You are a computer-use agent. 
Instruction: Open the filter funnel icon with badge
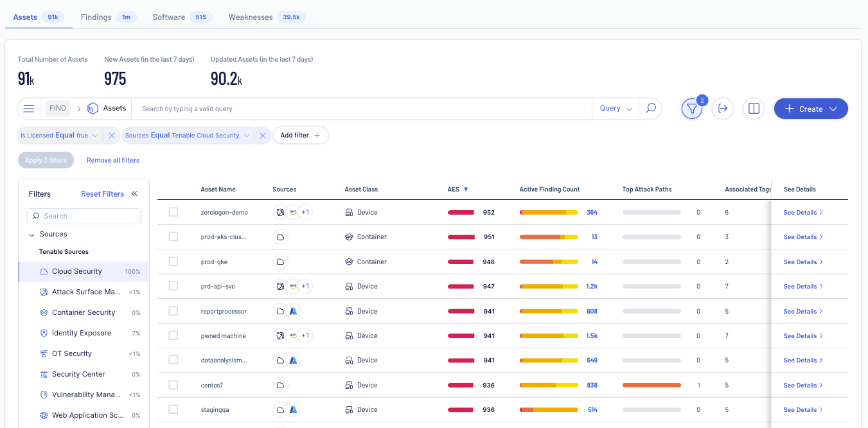click(692, 109)
